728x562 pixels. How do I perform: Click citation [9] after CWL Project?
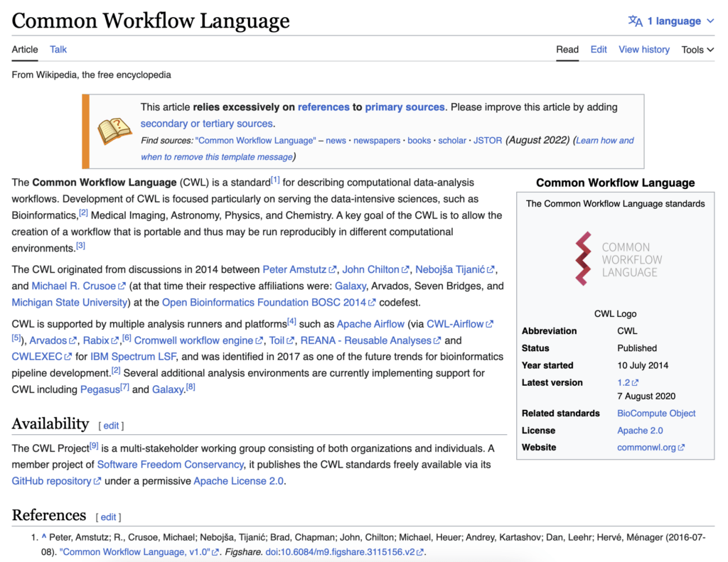coord(94,445)
